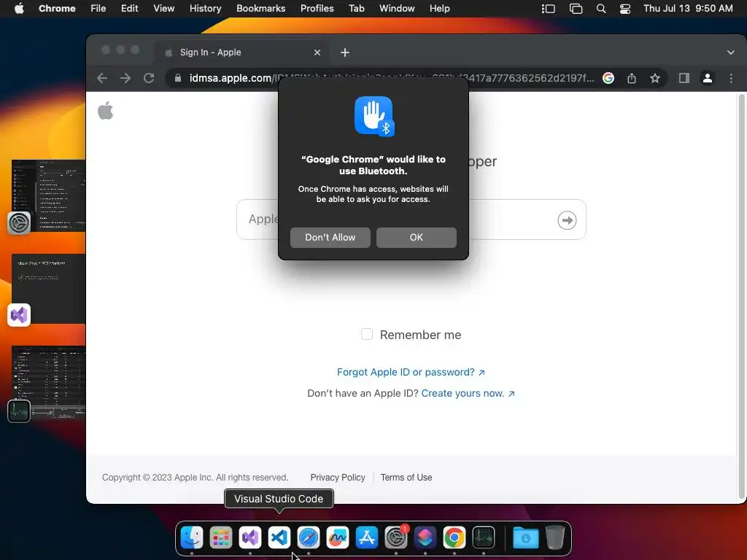Open System Settings in the Dock
The height and width of the screenshot is (560, 747).
tap(396, 537)
